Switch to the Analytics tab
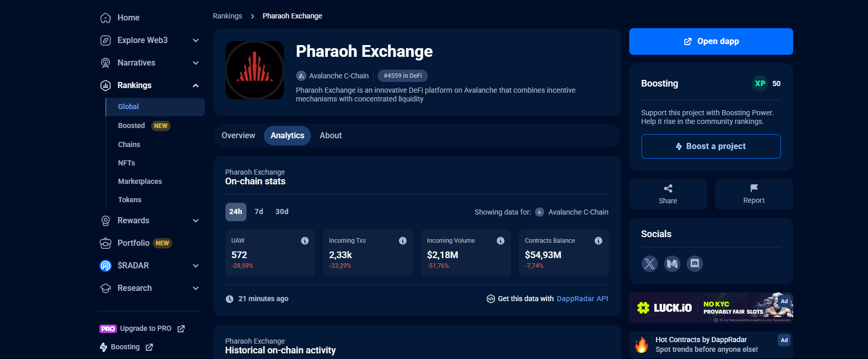868x359 pixels. 287,136
